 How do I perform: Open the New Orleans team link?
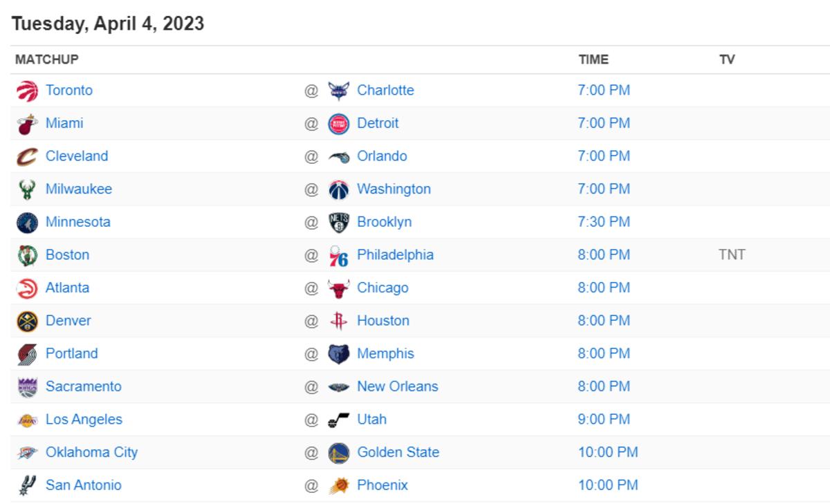coord(397,386)
